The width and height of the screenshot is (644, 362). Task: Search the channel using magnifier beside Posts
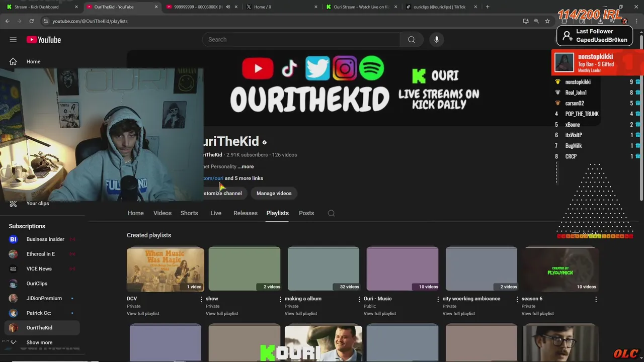tap(331, 213)
